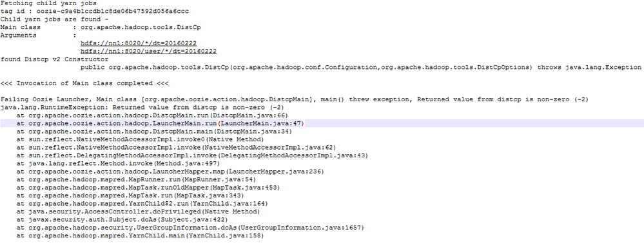Viewport: 644px width, 247px height.
Task: Select the NativeMethodAccessorImpl.java:62 stack line
Action: pyautogui.click(x=176, y=148)
